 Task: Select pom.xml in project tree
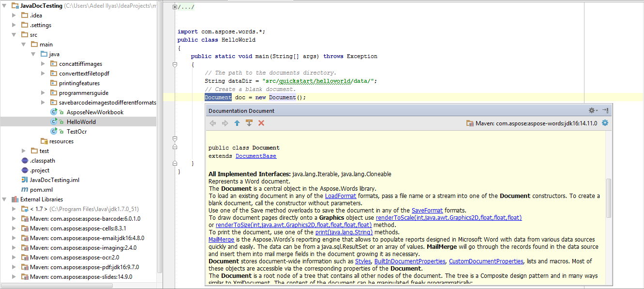(x=41, y=190)
